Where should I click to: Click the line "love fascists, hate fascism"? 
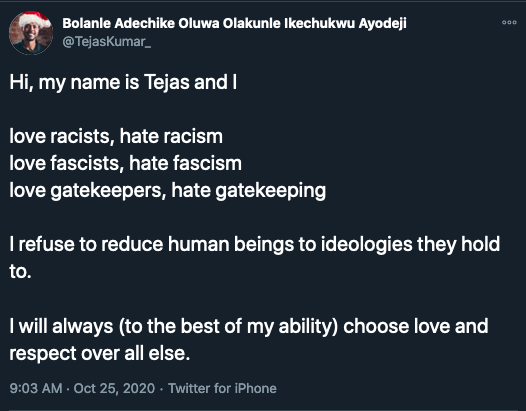pos(125,163)
